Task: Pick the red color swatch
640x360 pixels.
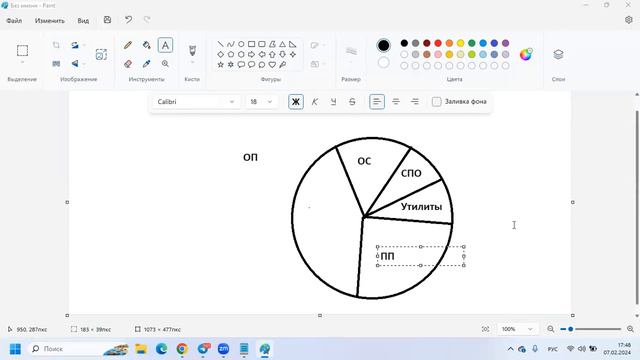Action: 438,43
